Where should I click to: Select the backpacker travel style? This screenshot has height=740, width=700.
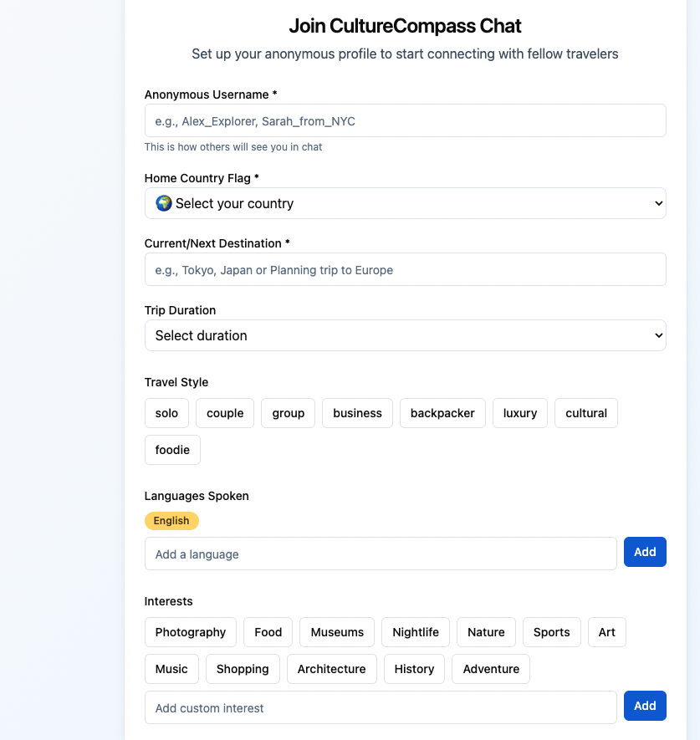tap(442, 413)
